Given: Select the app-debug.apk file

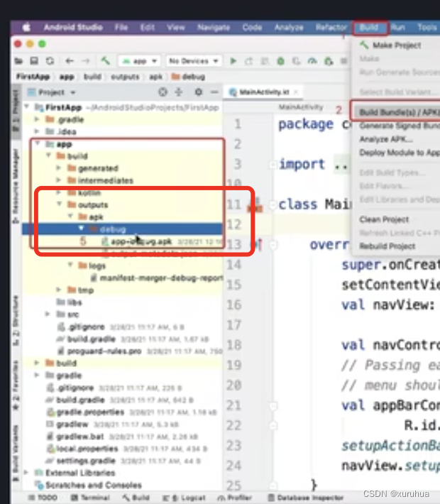Looking at the screenshot, I should pyautogui.click(x=141, y=241).
